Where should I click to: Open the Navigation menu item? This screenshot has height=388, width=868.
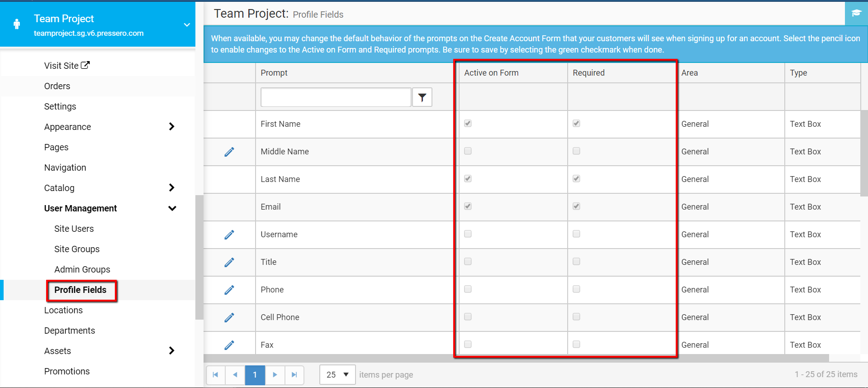coord(65,168)
